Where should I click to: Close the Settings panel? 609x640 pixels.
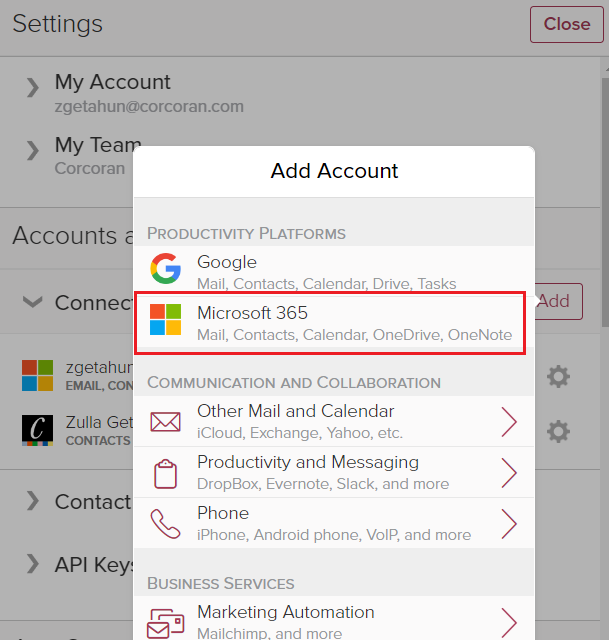click(x=566, y=24)
